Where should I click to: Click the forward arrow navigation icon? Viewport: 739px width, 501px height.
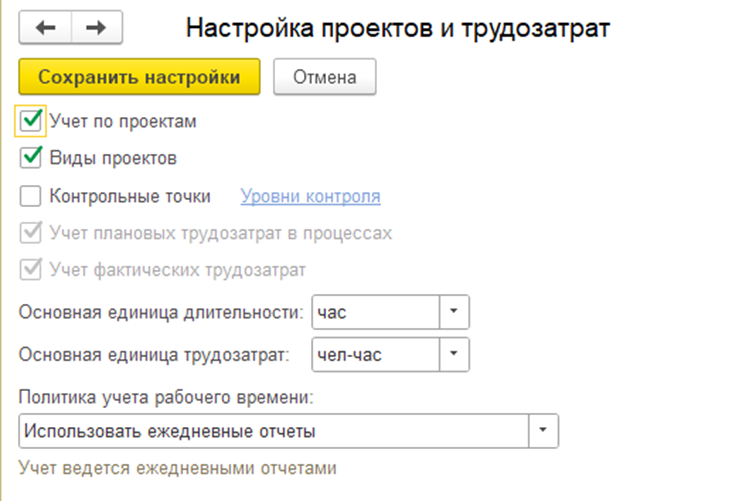click(x=96, y=28)
